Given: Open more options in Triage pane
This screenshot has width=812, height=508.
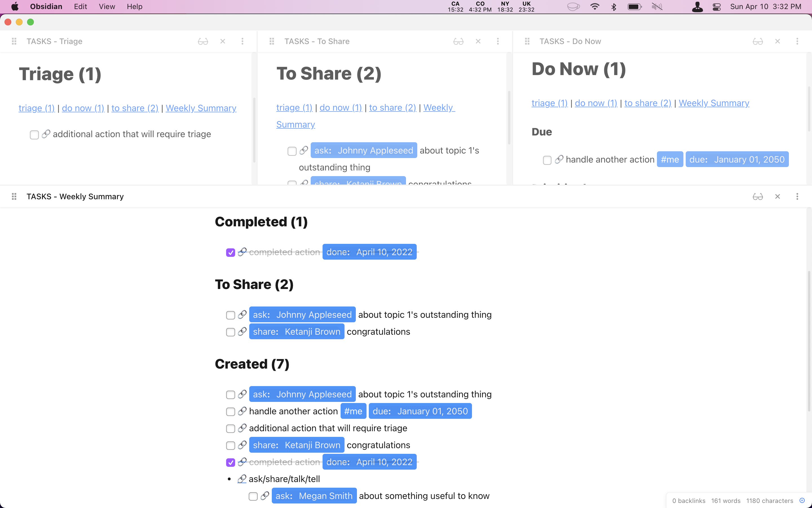Looking at the screenshot, I should [x=242, y=41].
